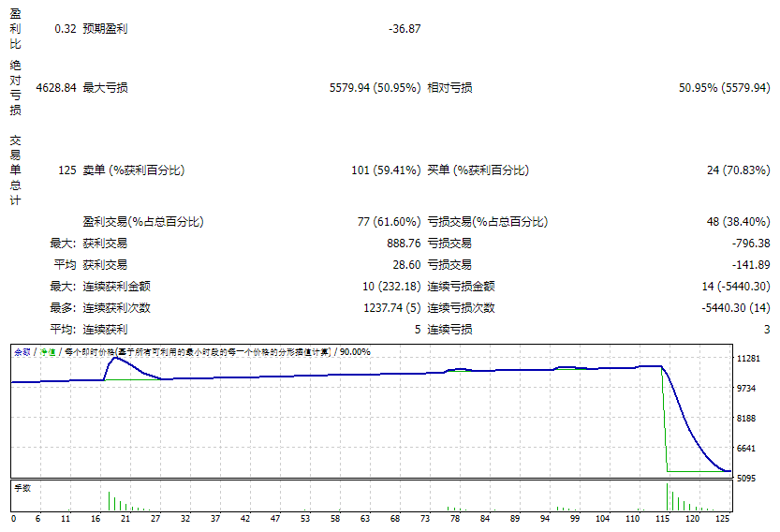
Task: Click the 净值 equity legend label
Action: (x=45, y=352)
